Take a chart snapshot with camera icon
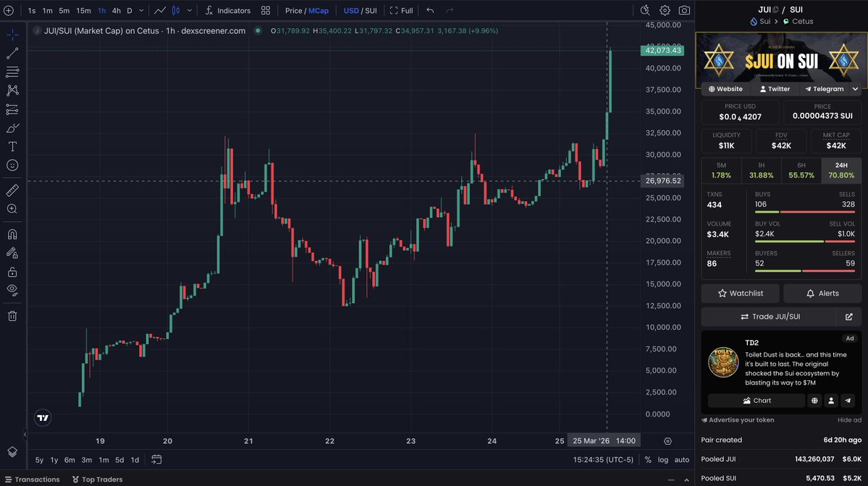Image resolution: width=868 pixels, height=486 pixels. point(685,11)
